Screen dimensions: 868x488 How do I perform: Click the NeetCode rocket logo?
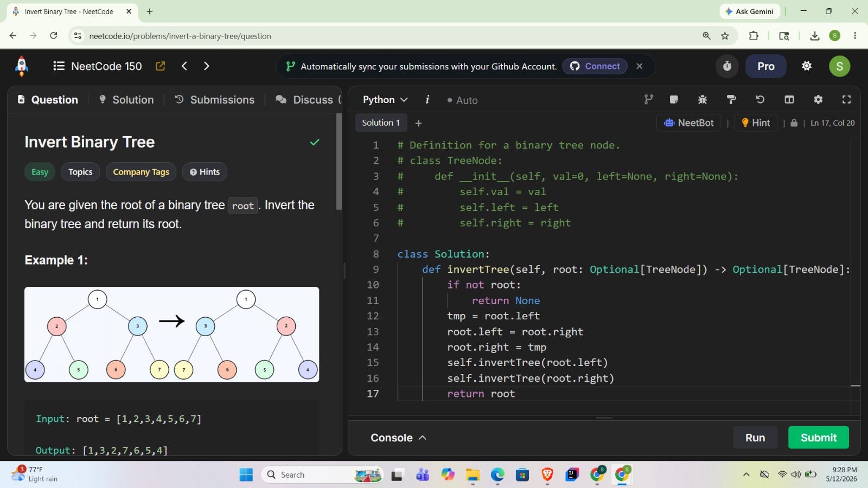point(22,66)
